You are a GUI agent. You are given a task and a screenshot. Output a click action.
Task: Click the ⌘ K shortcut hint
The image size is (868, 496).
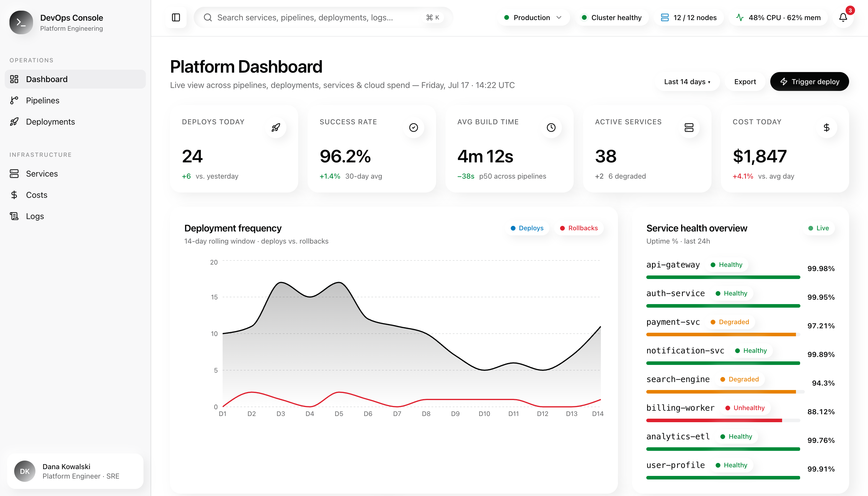point(433,17)
